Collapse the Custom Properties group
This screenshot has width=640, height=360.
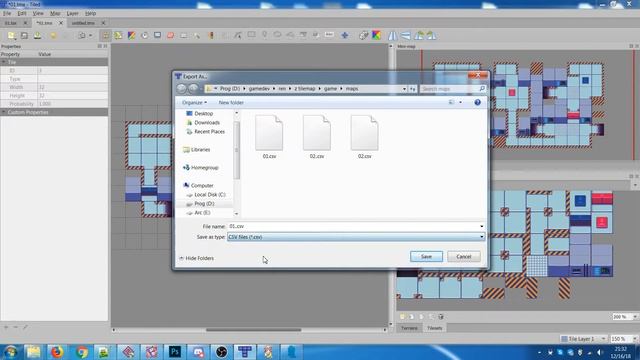tap(4, 112)
